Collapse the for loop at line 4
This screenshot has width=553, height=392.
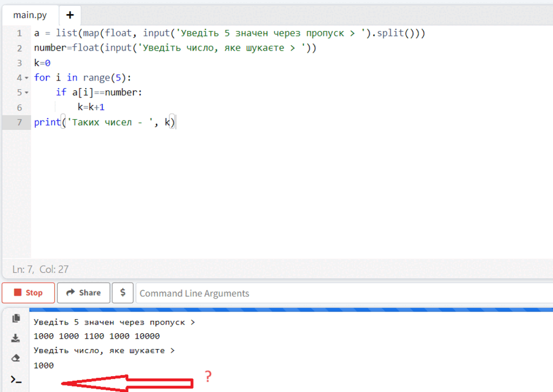click(x=26, y=78)
